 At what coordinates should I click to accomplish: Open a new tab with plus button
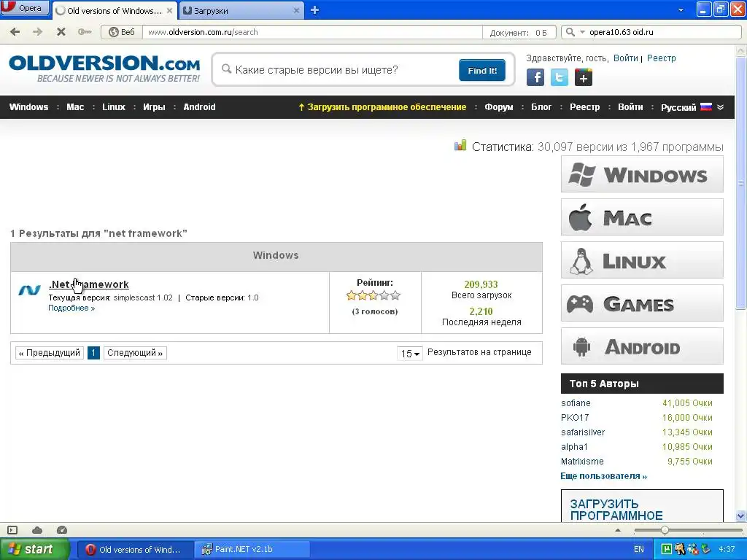pos(314,10)
